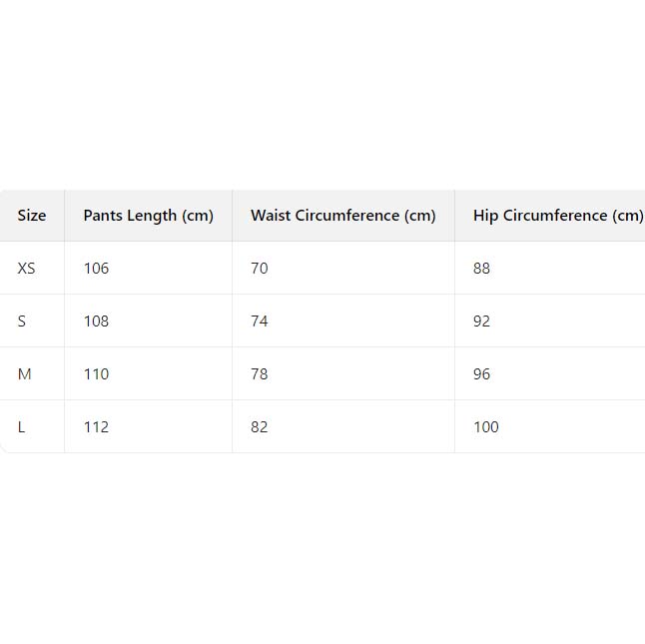Select the M size cell
This screenshot has height=644, width=645.
click(25, 374)
